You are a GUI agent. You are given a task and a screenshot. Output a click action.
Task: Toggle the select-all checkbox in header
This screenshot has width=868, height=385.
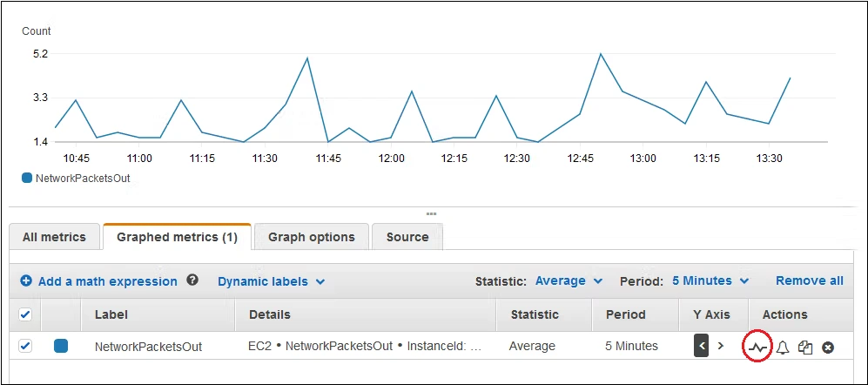tap(25, 314)
